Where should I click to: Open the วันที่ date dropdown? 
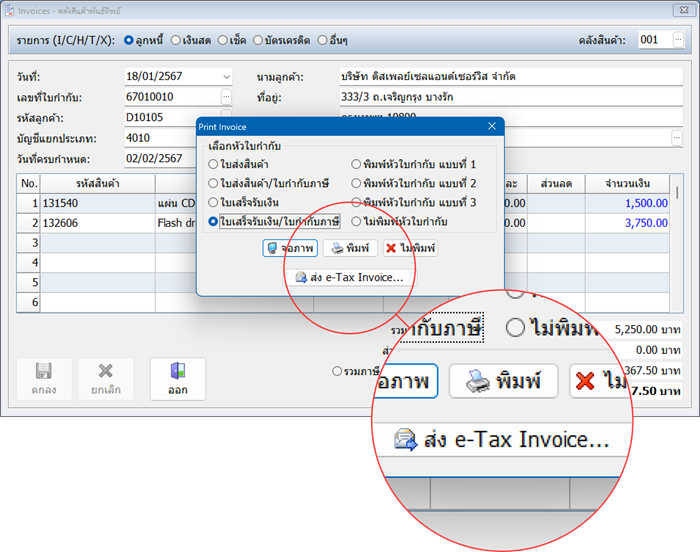coord(224,77)
